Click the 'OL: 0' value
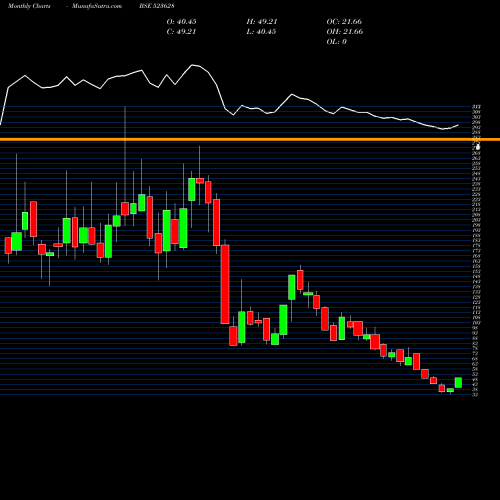This screenshot has width=500, height=500. point(336,42)
